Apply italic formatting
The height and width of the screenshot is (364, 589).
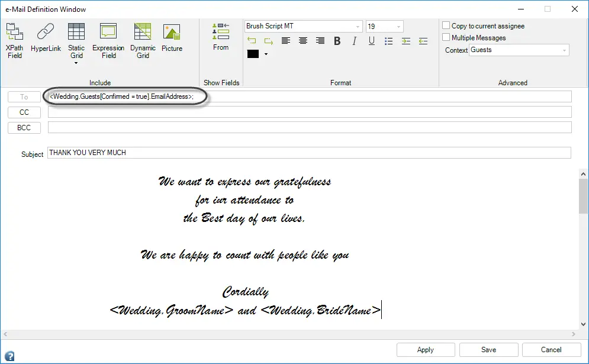(354, 41)
